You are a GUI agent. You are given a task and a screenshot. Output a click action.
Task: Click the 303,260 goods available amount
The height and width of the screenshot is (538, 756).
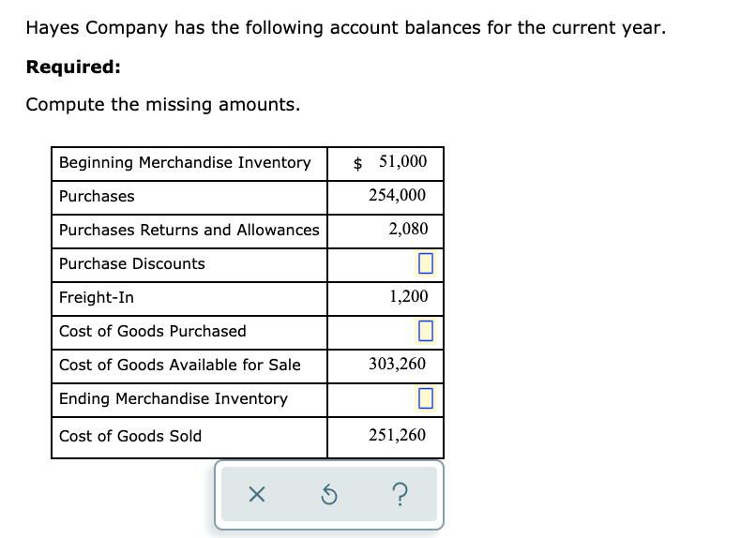(398, 364)
